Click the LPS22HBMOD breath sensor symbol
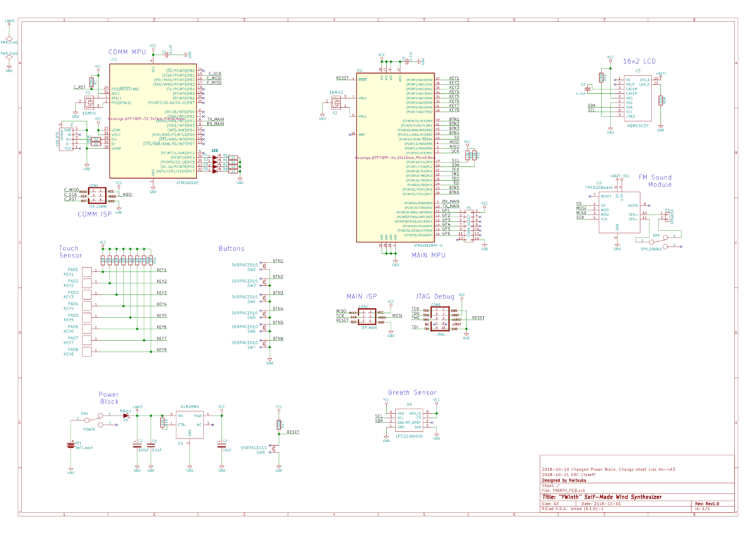The width and height of the screenshot is (756, 534). coord(409,419)
